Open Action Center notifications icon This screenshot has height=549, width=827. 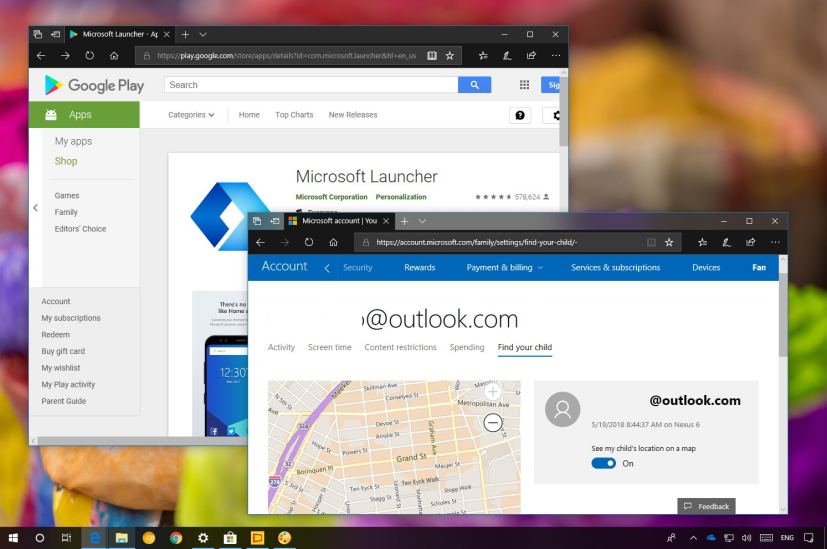click(809, 538)
